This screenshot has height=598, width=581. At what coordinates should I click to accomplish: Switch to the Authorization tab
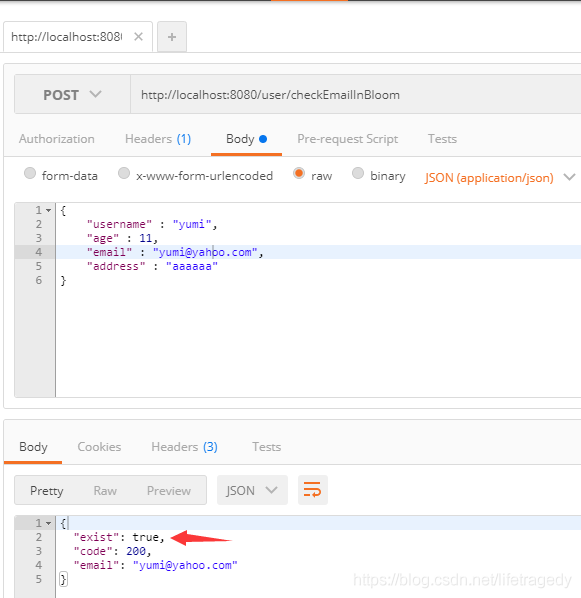[x=57, y=139]
